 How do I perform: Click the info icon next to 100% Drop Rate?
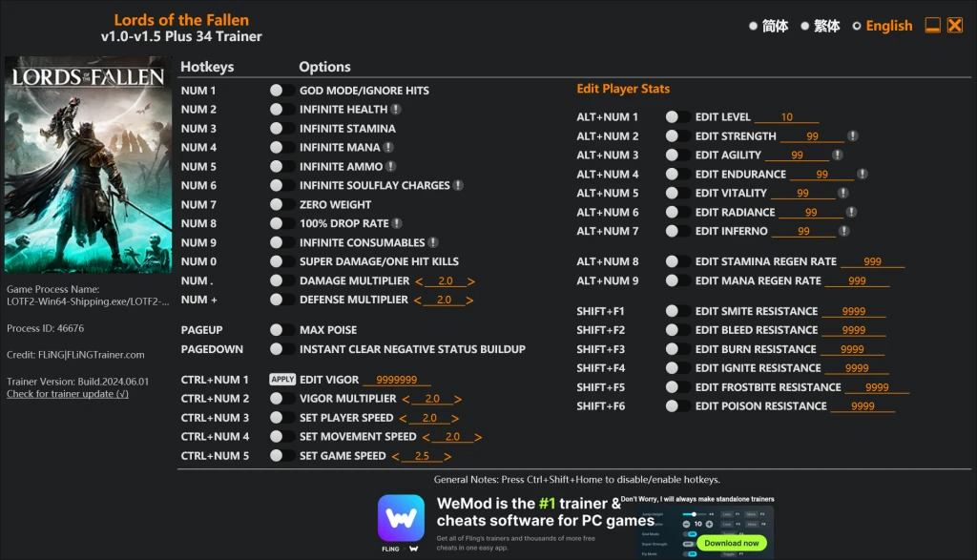coord(397,224)
